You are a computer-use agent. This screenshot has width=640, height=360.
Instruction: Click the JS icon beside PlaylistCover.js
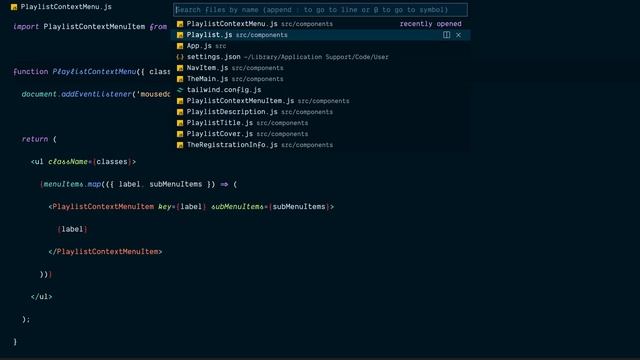pyautogui.click(x=180, y=134)
